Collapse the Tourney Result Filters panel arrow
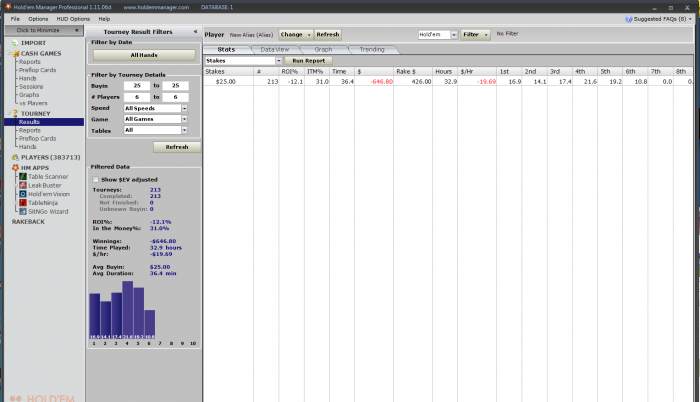The height and width of the screenshot is (402, 700). [195, 32]
